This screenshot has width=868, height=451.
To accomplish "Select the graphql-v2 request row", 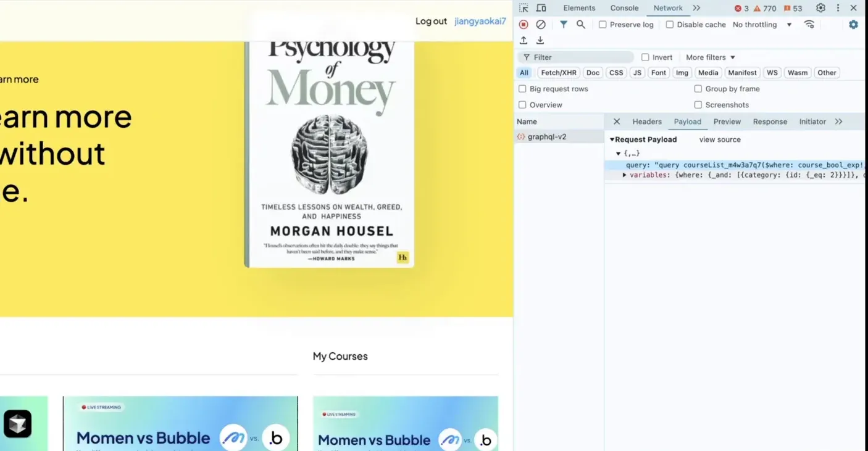I will click(x=560, y=137).
